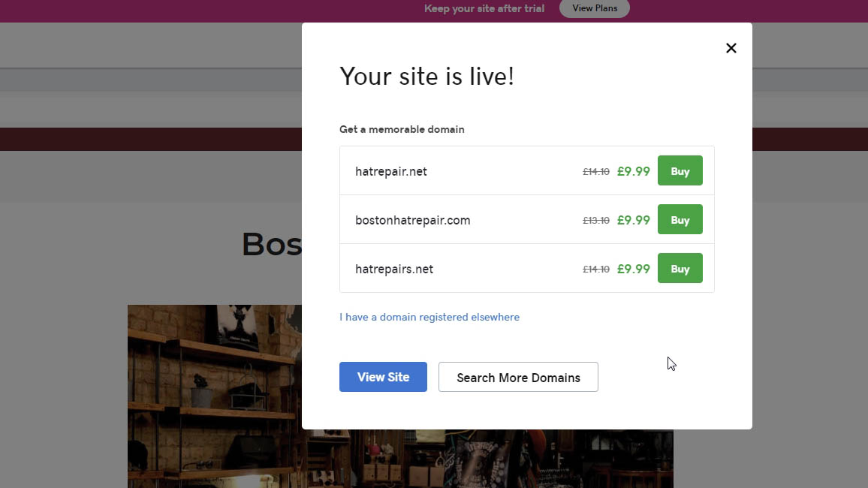Buy the hatrepair.net domain
The image size is (868, 488).
click(680, 170)
